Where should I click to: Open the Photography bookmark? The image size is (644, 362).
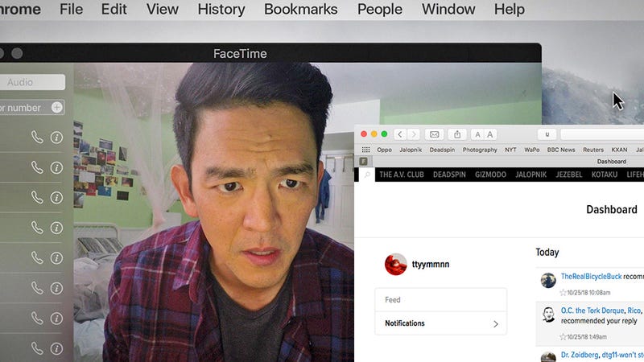coord(480,150)
